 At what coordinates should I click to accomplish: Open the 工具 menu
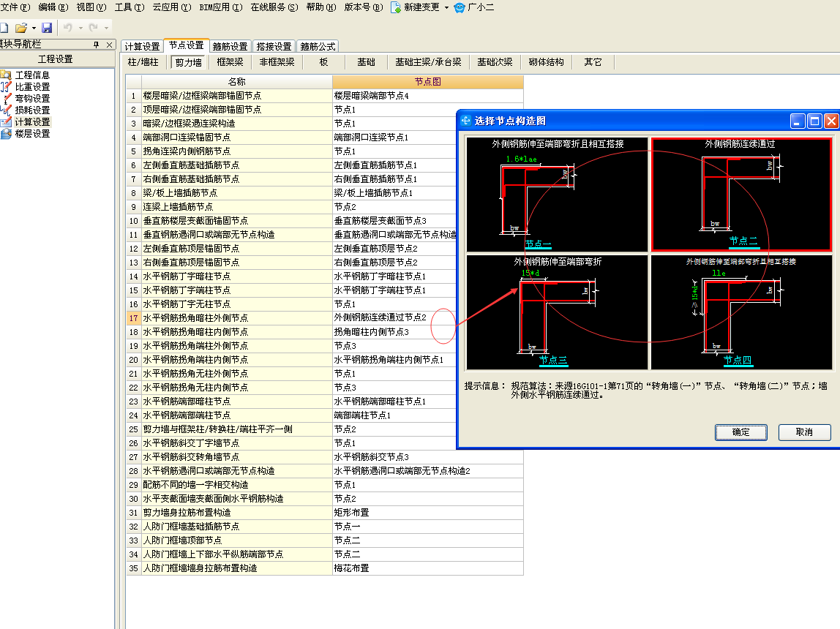[x=130, y=7]
